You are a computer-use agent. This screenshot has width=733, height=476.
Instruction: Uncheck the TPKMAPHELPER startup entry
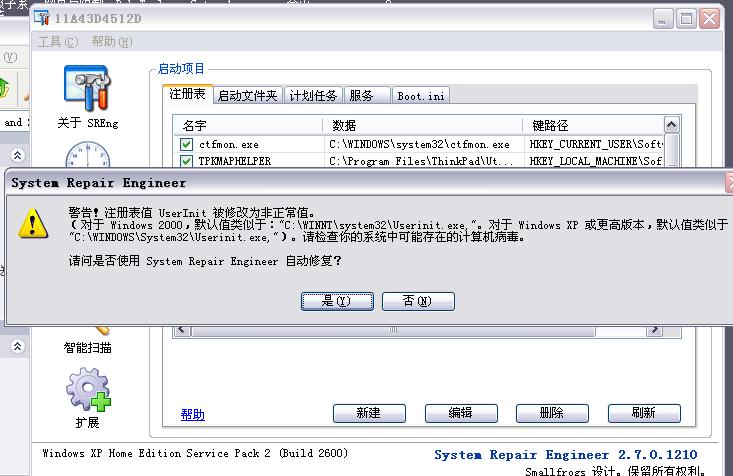point(186,161)
